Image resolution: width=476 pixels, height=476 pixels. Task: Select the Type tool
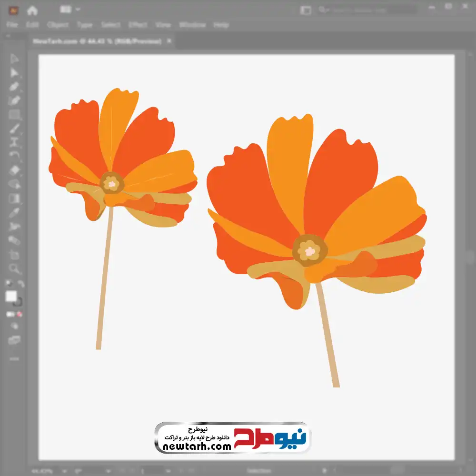14,143
